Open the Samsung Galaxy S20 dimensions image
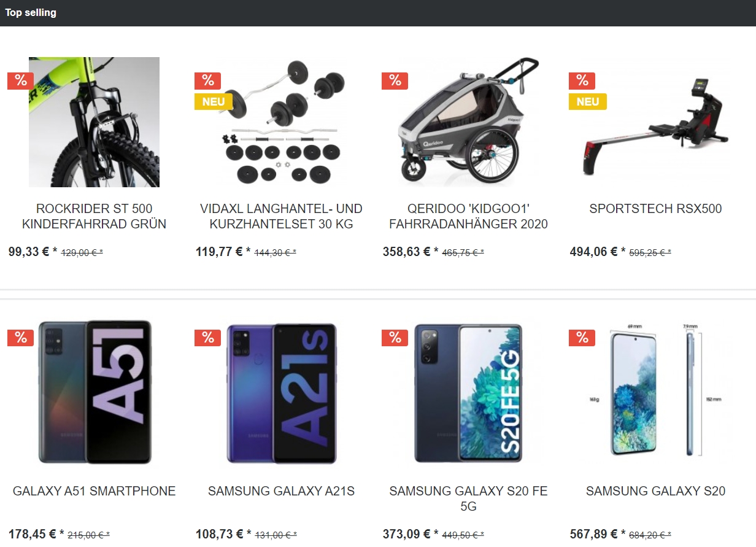The image size is (756, 547). 655,392
